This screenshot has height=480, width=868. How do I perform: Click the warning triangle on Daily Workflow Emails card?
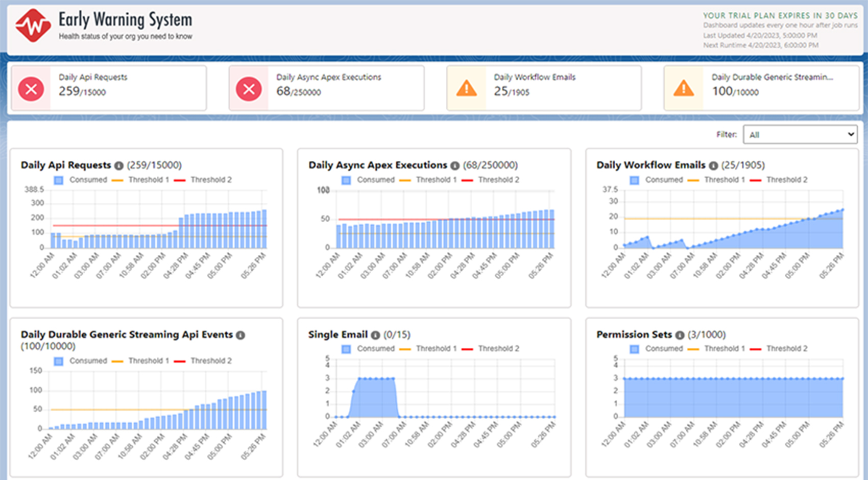(466, 88)
